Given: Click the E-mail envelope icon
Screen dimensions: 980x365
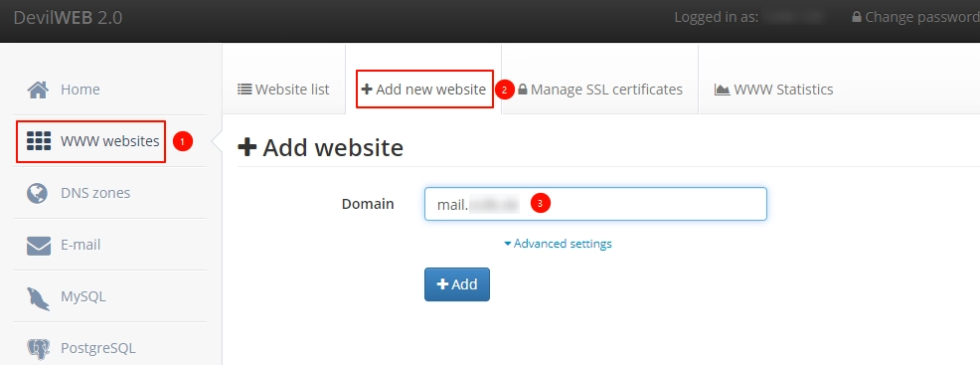Looking at the screenshot, I should click(38, 245).
